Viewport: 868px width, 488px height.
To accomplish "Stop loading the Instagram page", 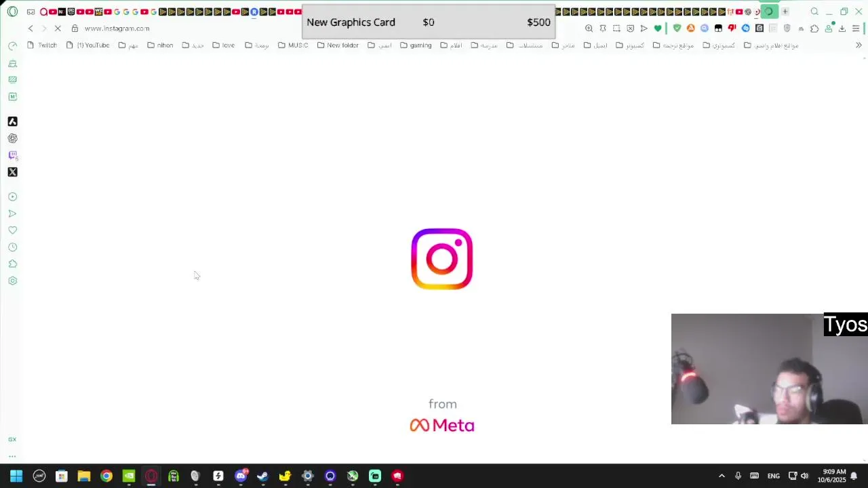I will 58,28.
